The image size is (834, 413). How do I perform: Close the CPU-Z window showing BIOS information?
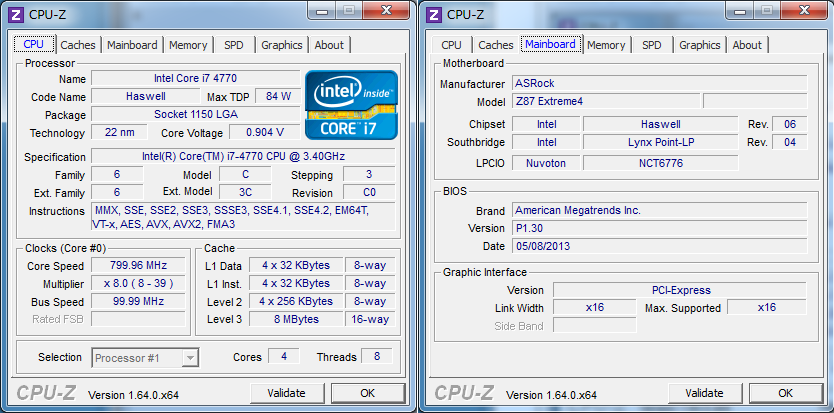click(x=803, y=12)
